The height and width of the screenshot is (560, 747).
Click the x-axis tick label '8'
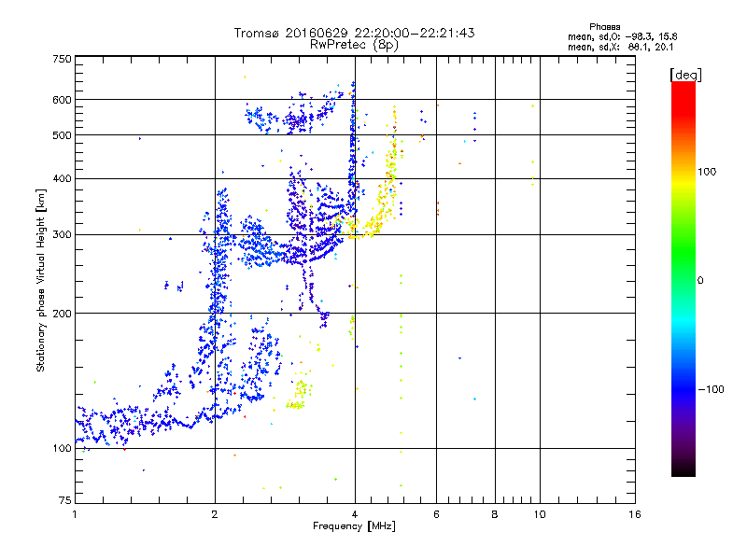point(495,514)
